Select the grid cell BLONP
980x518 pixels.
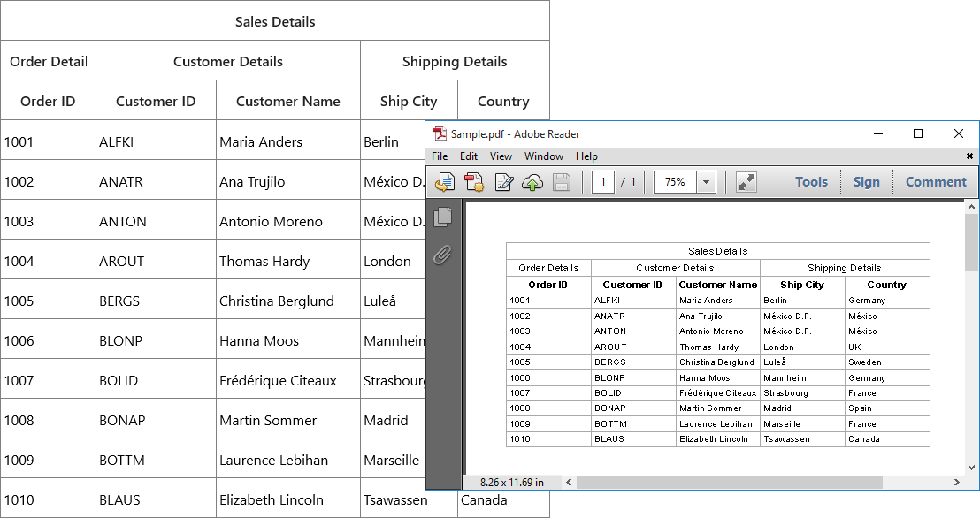coord(156,340)
